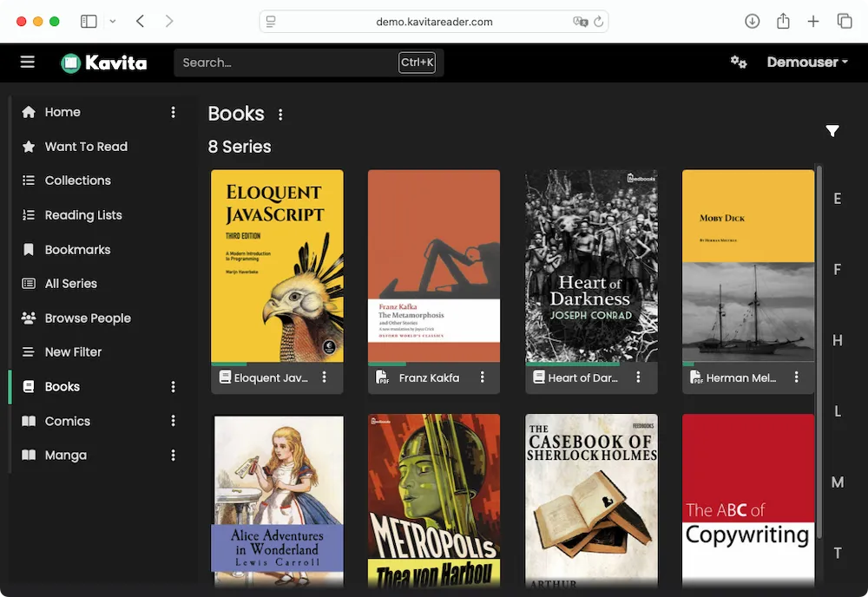Image resolution: width=868 pixels, height=597 pixels.
Task: Jump to letter H in the index
Action: (x=838, y=340)
